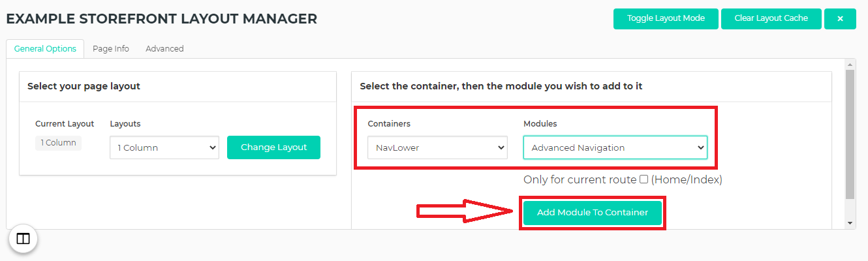Click the 1 Column current layout badge
This screenshot has height=261, width=868.
[x=58, y=143]
